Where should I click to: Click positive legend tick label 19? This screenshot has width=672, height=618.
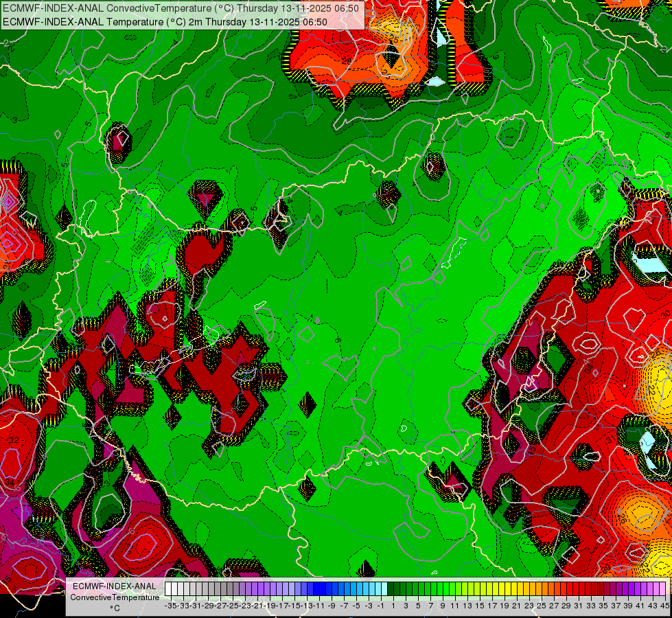[505, 606]
